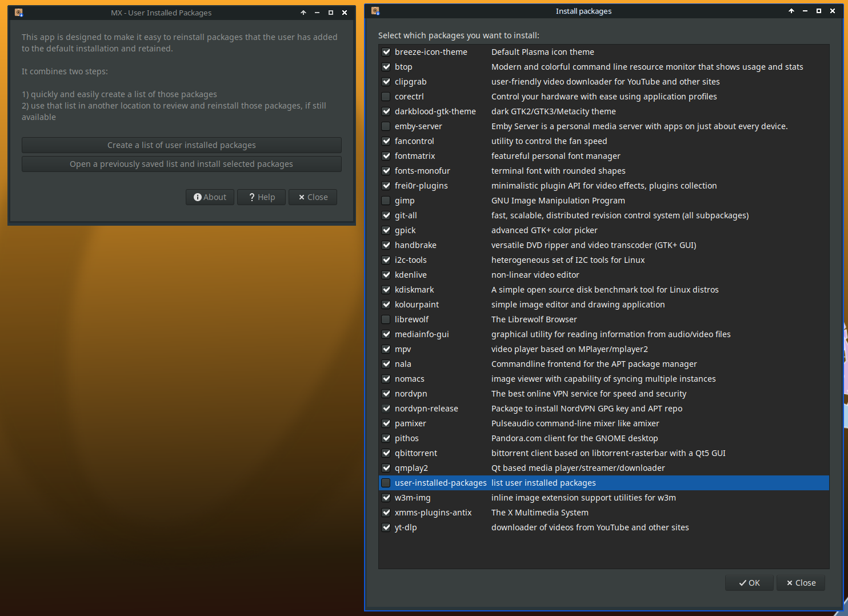Viewport: 848px width, 616px height.
Task: Select the kdiskmark package name
Action: pyautogui.click(x=414, y=290)
